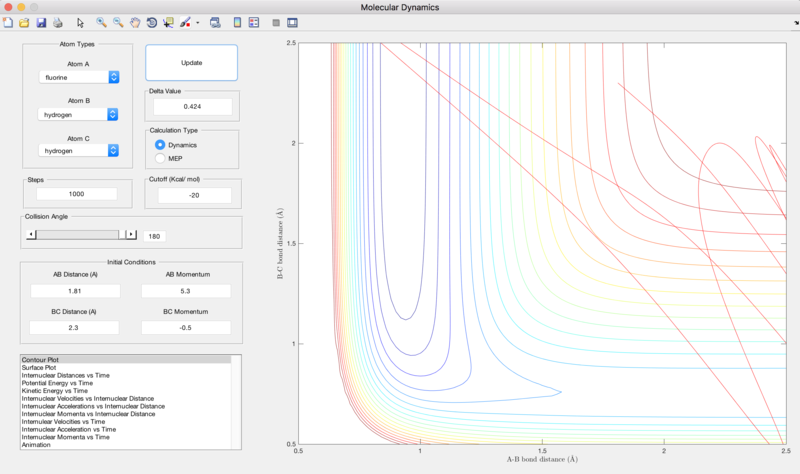The image size is (800, 474).
Task: Activate the Pan hand tool
Action: pyautogui.click(x=135, y=22)
